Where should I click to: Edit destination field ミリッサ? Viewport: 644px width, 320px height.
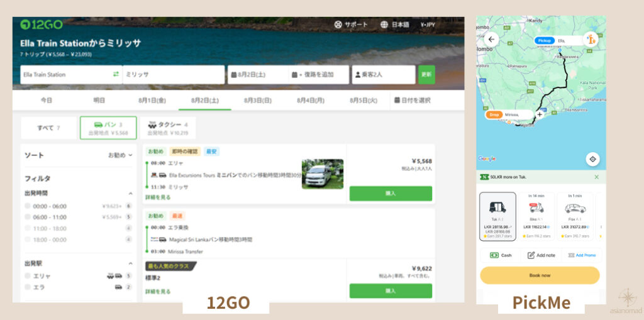pyautogui.click(x=174, y=75)
